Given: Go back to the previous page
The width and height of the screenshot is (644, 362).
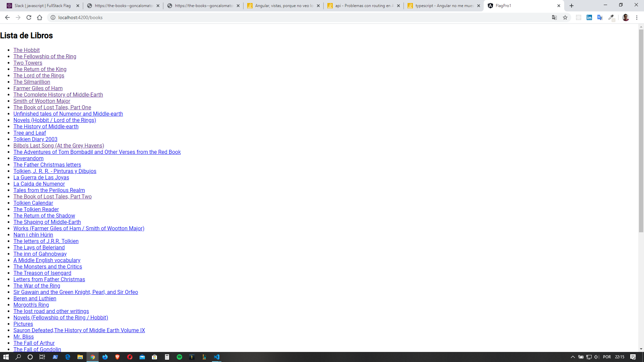Looking at the screenshot, I should click(x=7, y=17).
